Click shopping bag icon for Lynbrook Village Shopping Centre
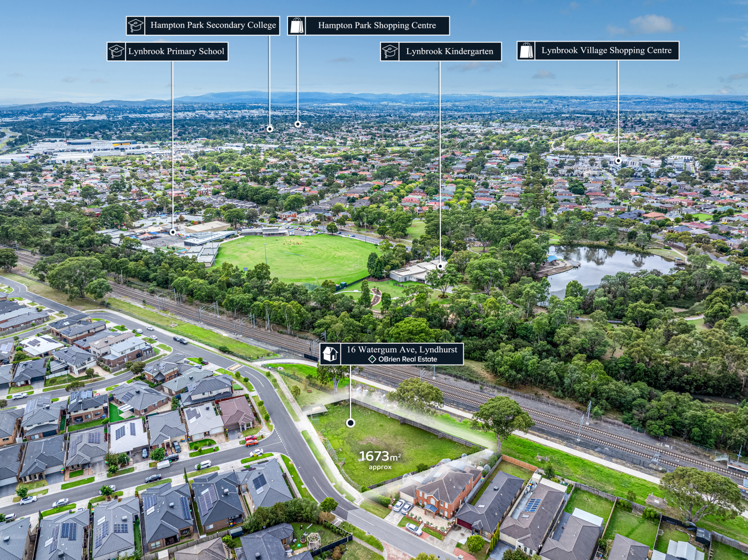 point(526,51)
